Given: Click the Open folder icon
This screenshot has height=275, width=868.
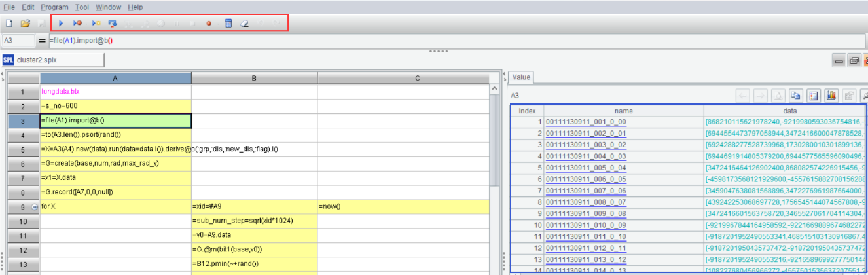Looking at the screenshot, I should click(x=26, y=23).
